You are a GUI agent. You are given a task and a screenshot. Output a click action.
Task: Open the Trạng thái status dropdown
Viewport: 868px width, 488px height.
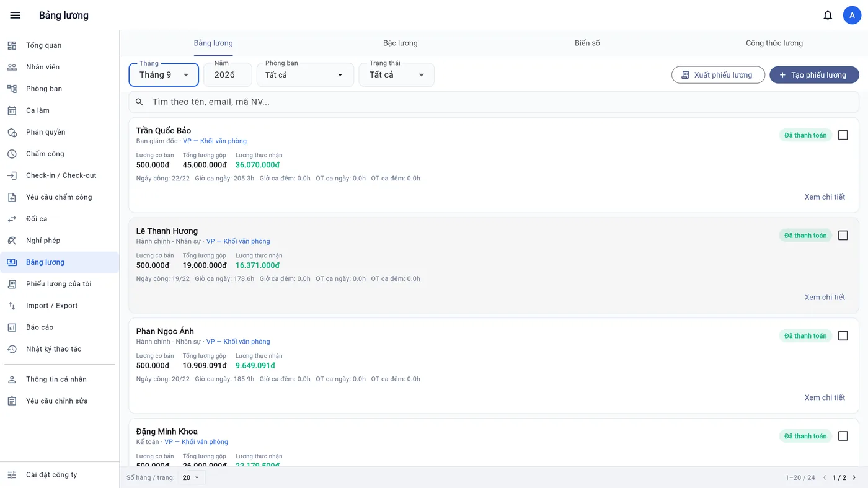point(397,75)
